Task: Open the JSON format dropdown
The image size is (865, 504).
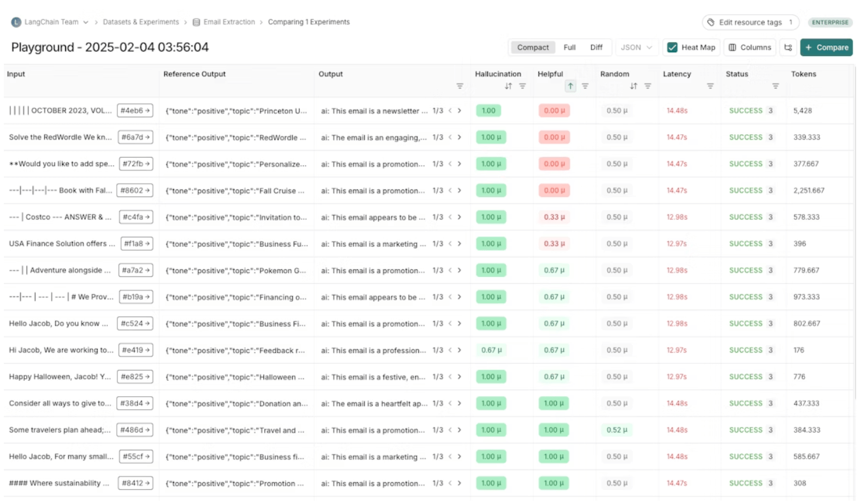Action: click(637, 47)
